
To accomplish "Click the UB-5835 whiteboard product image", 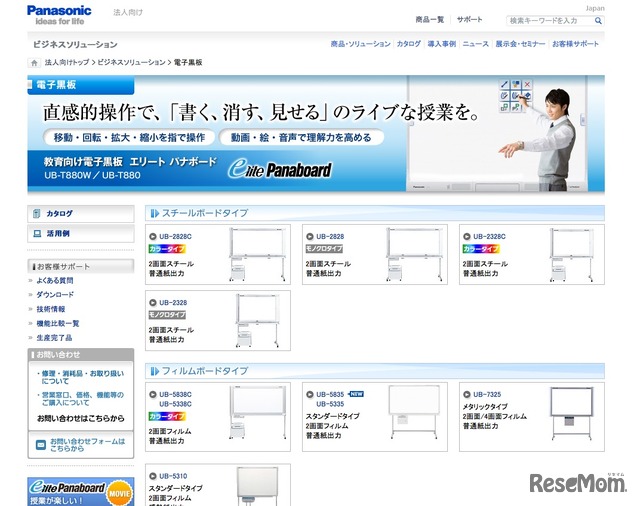I will (x=410, y=410).
